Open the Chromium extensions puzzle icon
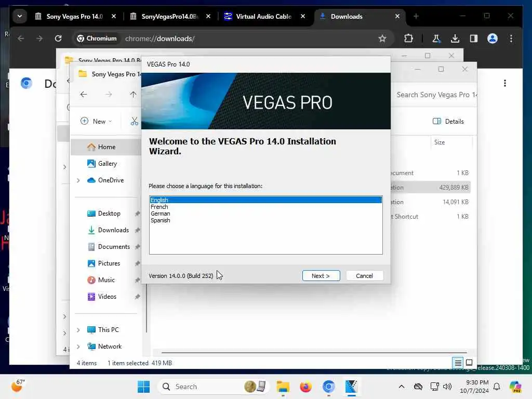Image resolution: width=532 pixels, height=399 pixels. pyautogui.click(x=408, y=38)
